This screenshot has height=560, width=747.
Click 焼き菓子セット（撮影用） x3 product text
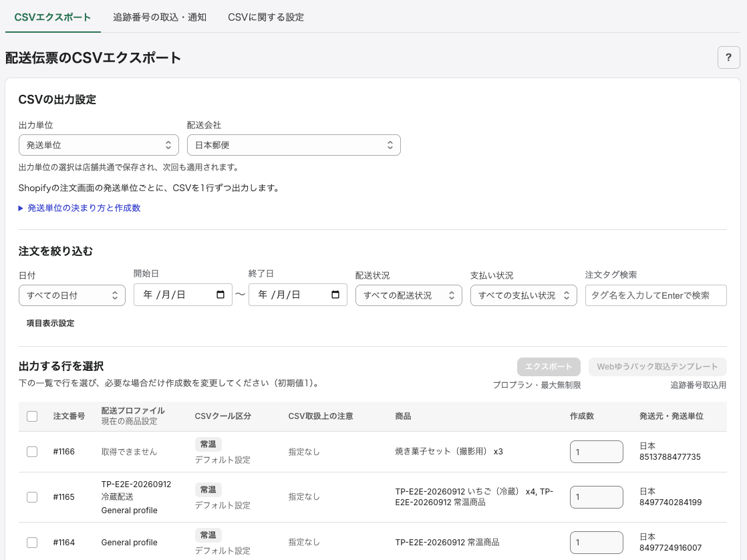[449, 451]
